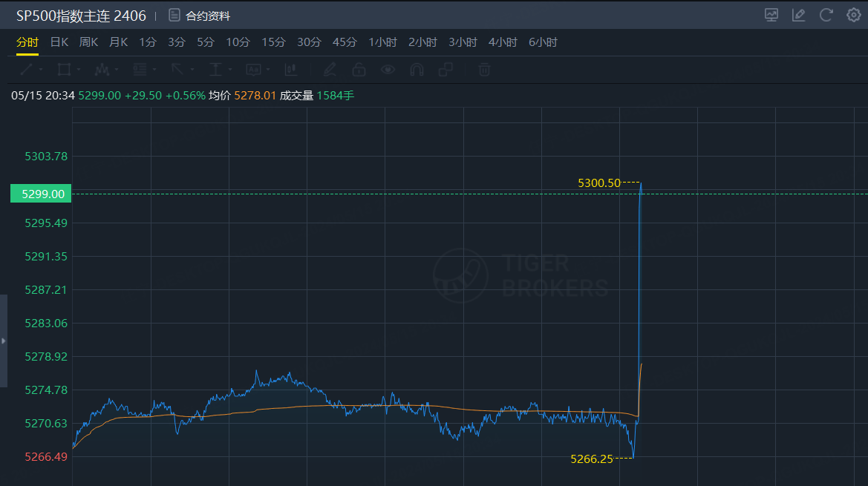Select the rectangle shape tool
This screenshot has width=868, height=486.
click(64, 69)
